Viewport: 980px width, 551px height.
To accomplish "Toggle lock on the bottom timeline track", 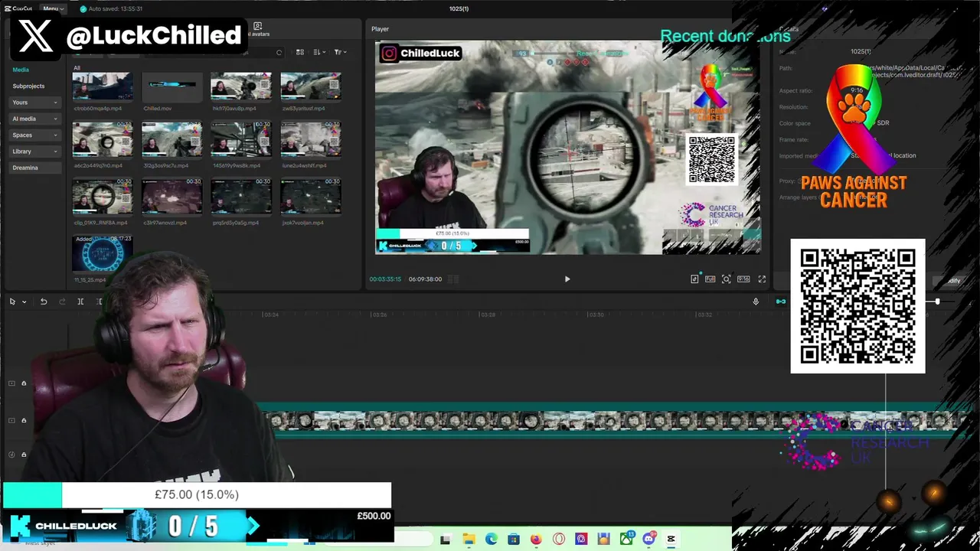I will coord(24,455).
